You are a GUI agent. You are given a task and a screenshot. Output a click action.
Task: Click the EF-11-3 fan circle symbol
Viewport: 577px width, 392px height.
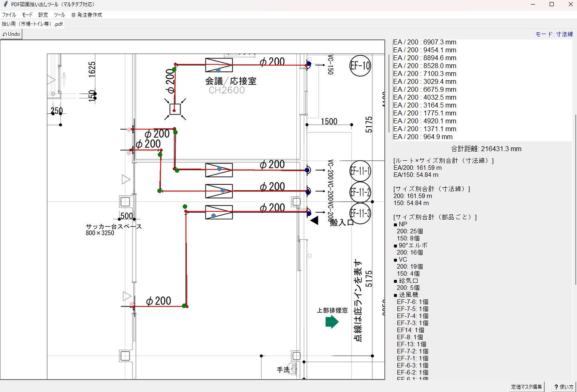click(360, 213)
